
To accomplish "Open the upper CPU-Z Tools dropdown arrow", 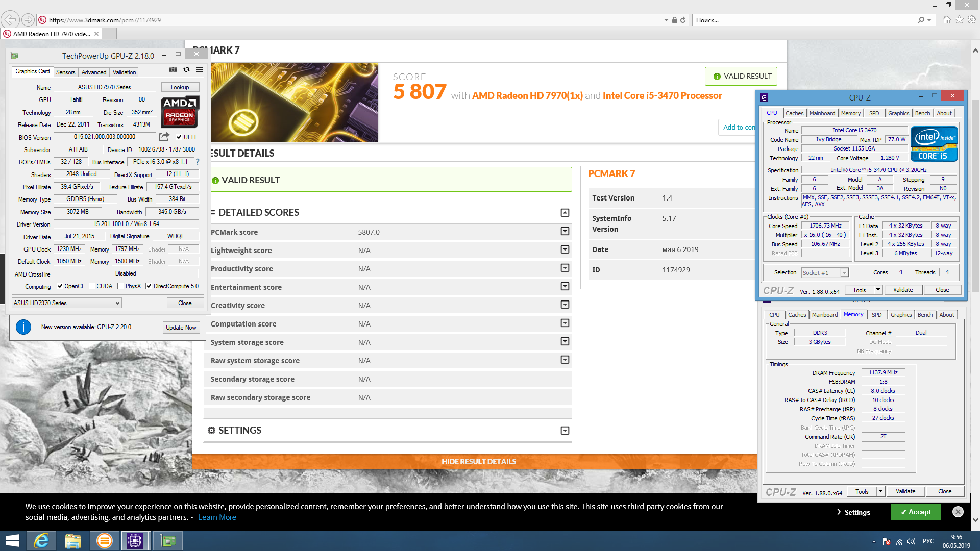I will pyautogui.click(x=878, y=290).
